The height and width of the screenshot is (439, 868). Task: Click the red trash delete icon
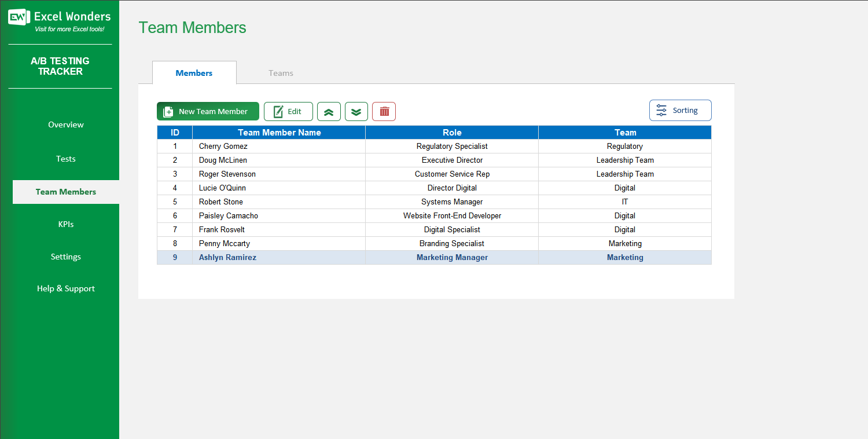point(384,111)
